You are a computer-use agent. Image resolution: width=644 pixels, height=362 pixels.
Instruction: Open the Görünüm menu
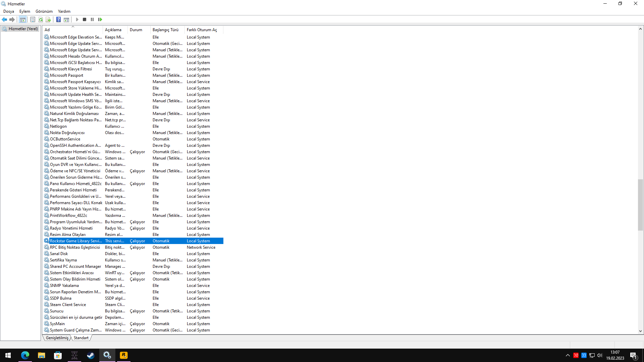(x=44, y=11)
